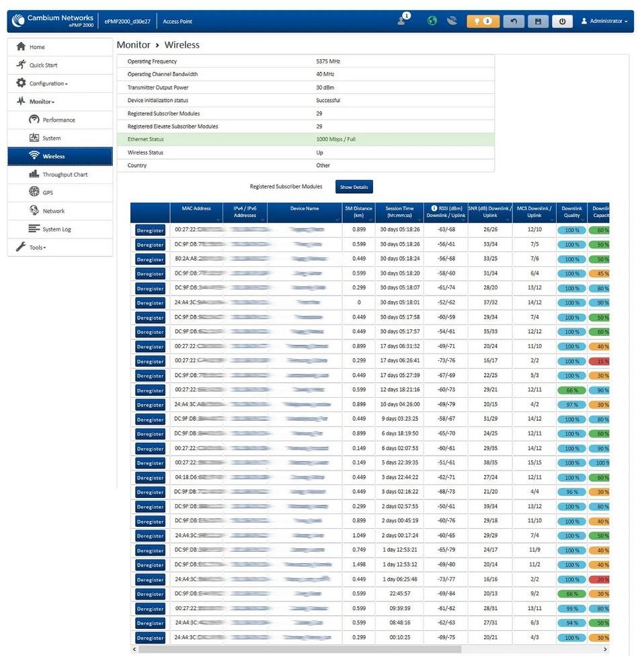
Task: Click the satellite dish GPS status icon
Action: tap(452, 21)
